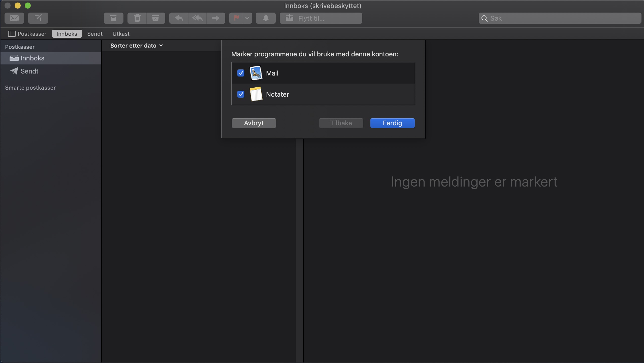Uncheck the Mail checkbox
644x363 pixels.
click(241, 73)
